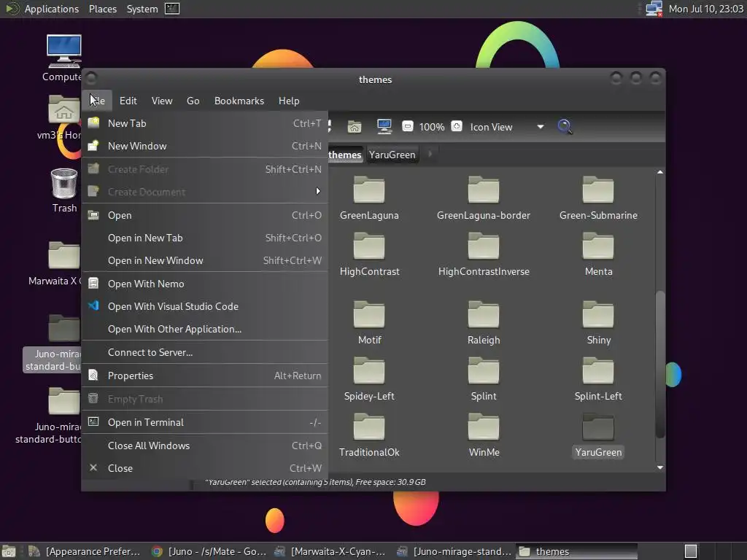Switch to Appearance Preferences in taskbar
This screenshot has width=747, height=560.
coord(85,551)
